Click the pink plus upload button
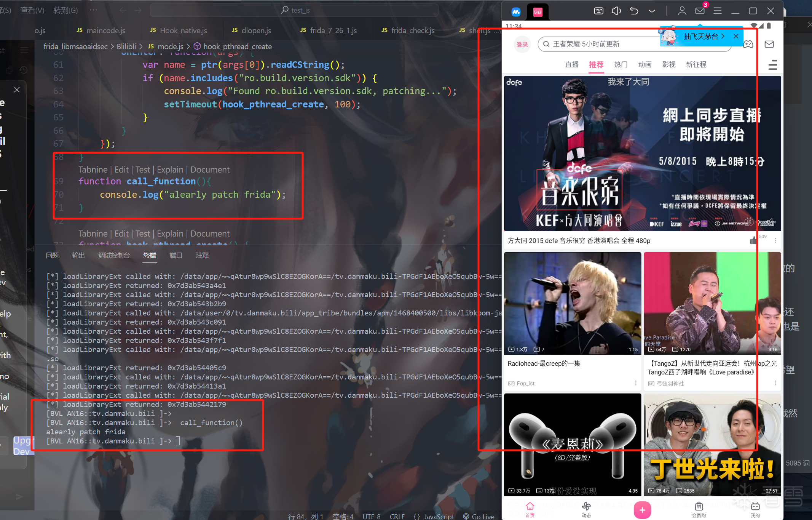 pos(642,510)
